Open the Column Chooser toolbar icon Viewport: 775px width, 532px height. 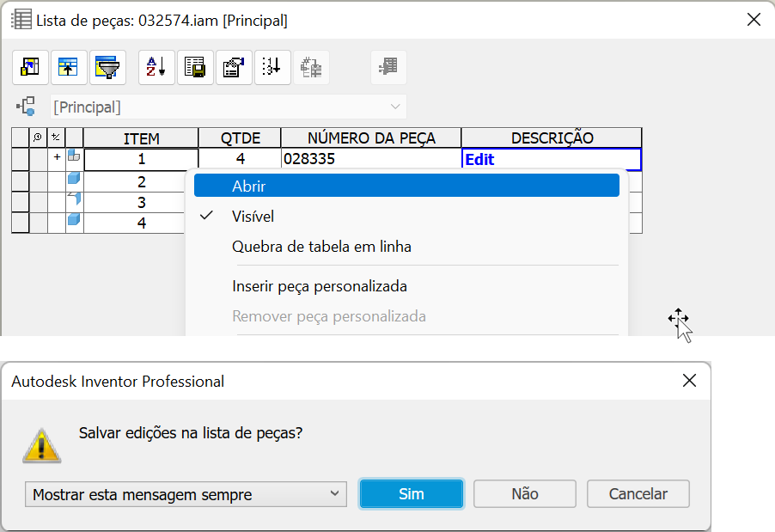[x=30, y=67]
